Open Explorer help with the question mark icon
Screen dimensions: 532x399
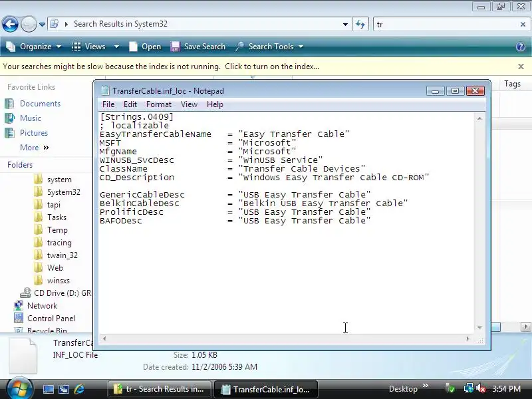click(521, 47)
